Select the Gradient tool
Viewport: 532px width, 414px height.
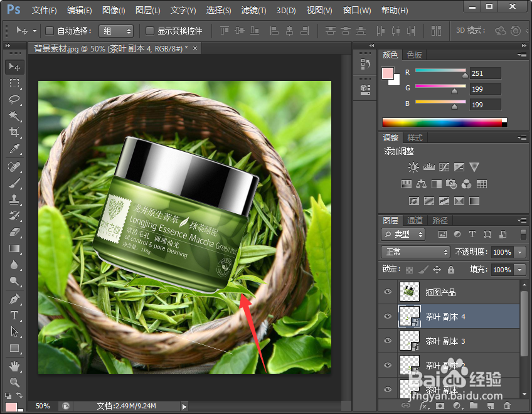pos(14,248)
